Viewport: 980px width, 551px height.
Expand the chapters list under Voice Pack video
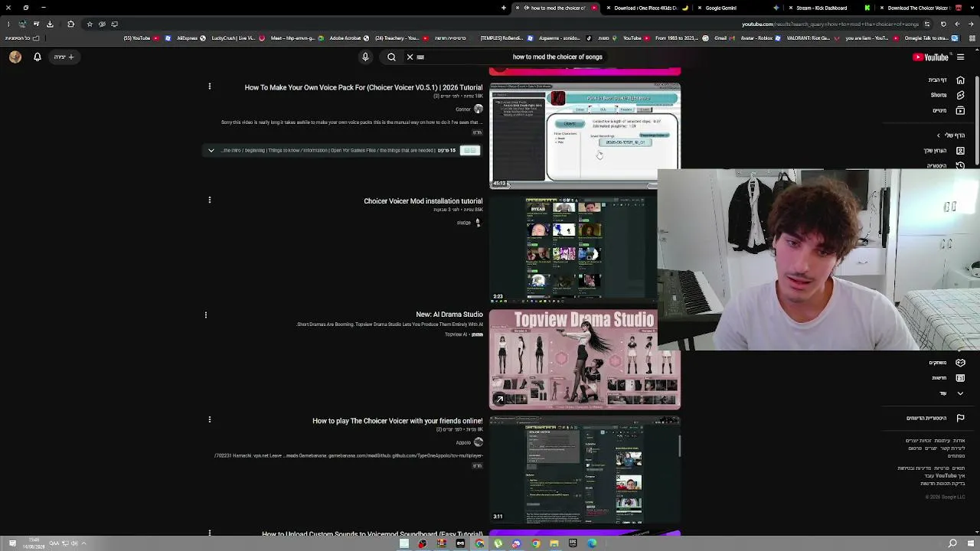pyautogui.click(x=211, y=151)
